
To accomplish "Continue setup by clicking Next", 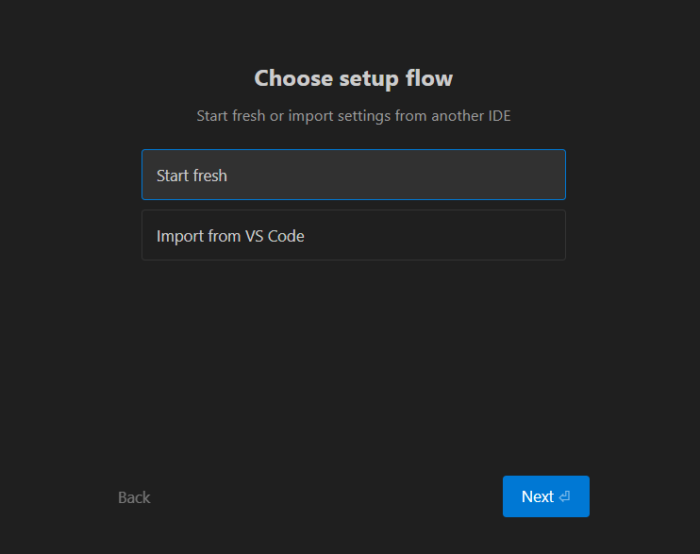I will [x=545, y=497].
